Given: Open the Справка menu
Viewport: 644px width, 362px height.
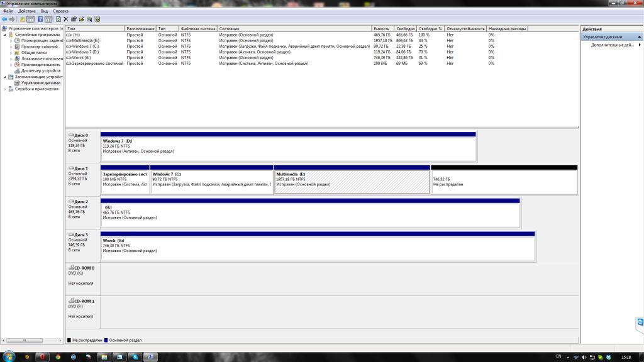Looking at the screenshot, I should [61, 11].
